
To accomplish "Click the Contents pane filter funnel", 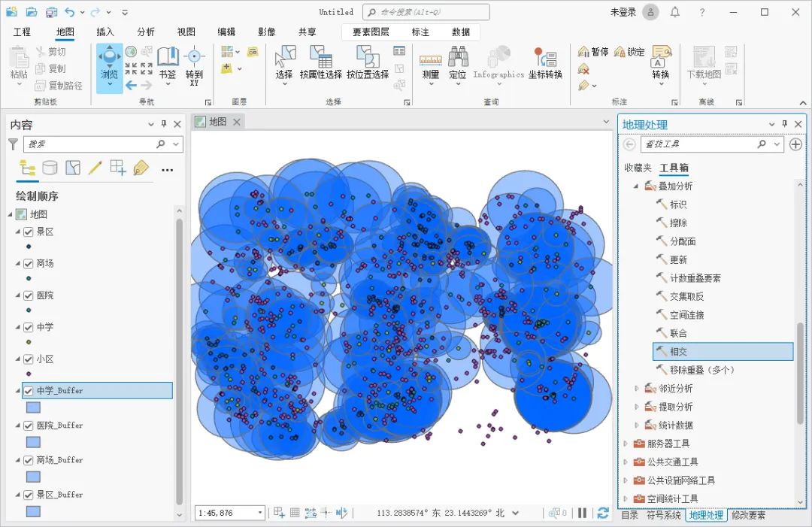I will (x=13, y=144).
